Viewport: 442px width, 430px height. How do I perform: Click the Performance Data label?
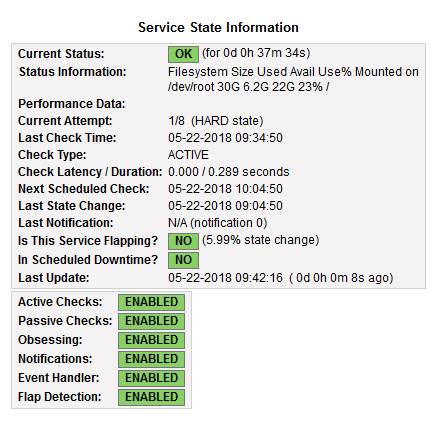pyautogui.click(x=72, y=104)
